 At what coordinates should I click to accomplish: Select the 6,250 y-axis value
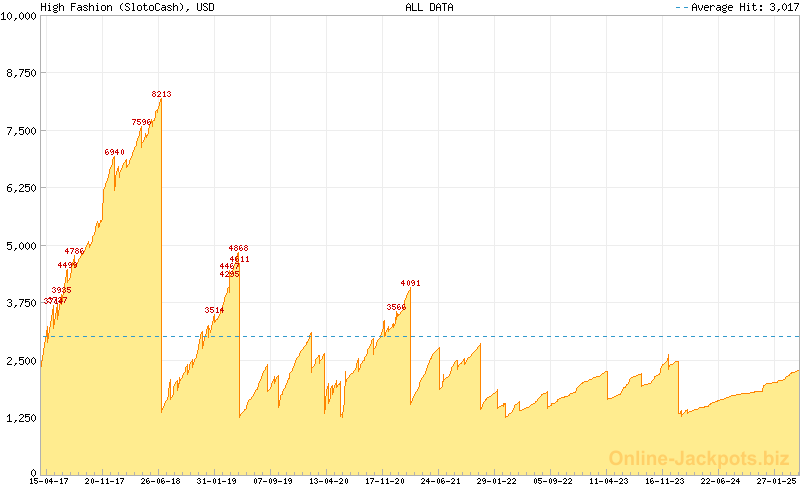tap(20, 188)
